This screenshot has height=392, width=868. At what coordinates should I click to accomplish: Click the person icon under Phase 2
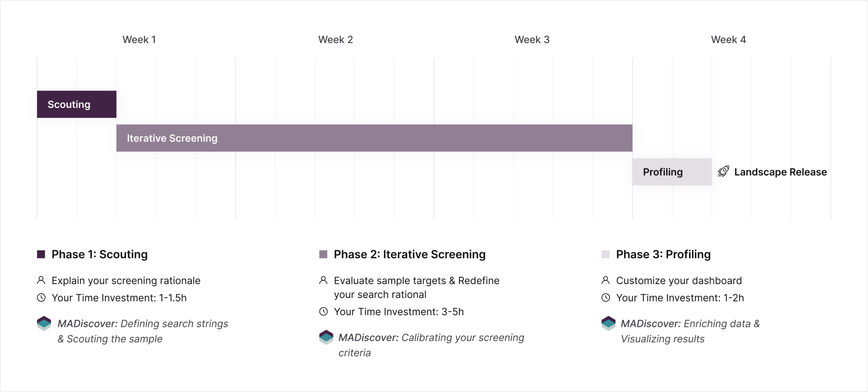tap(323, 280)
